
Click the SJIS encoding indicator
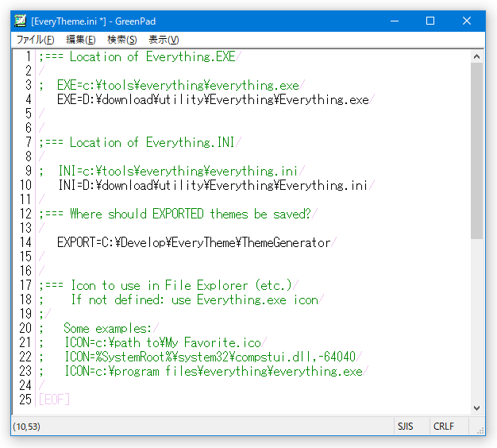pyautogui.click(x=406, y=426)
